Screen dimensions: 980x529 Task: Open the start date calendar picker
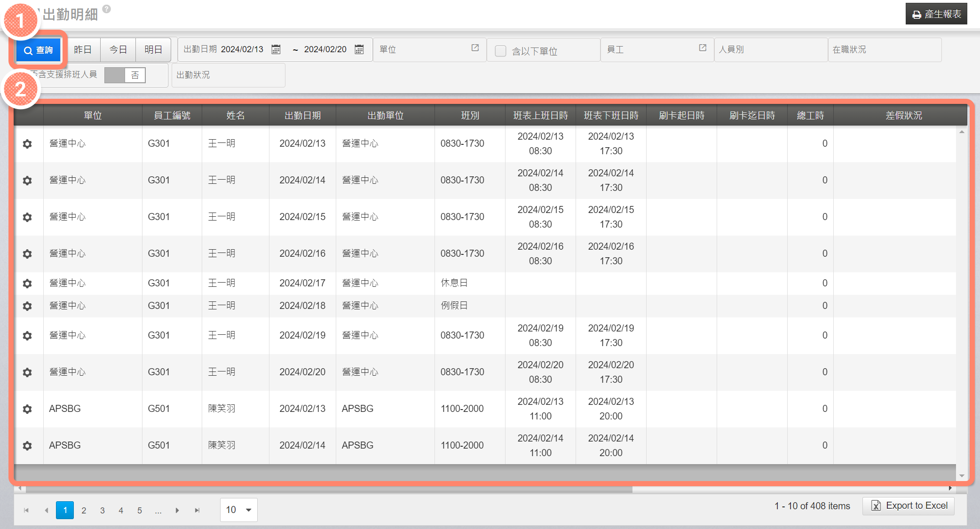276,50
